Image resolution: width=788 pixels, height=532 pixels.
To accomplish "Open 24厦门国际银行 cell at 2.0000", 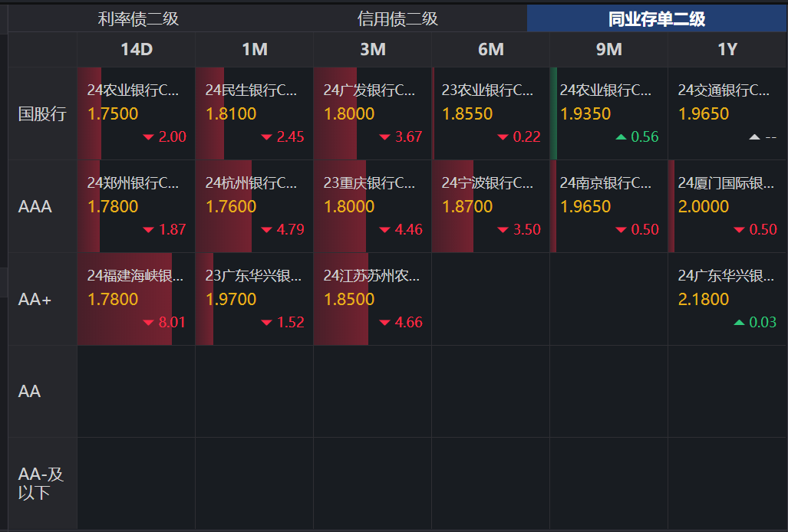I will [x=727, y=206].
